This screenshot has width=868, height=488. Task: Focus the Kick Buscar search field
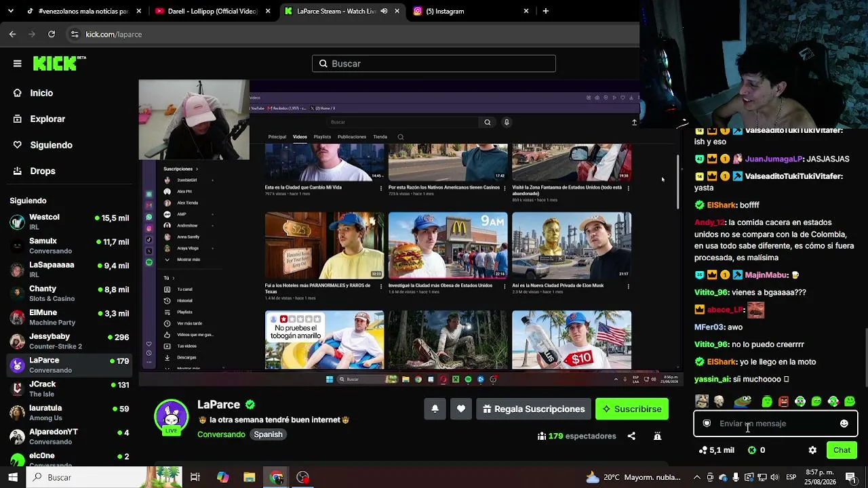pyautogui.click(x=434, y=64)
